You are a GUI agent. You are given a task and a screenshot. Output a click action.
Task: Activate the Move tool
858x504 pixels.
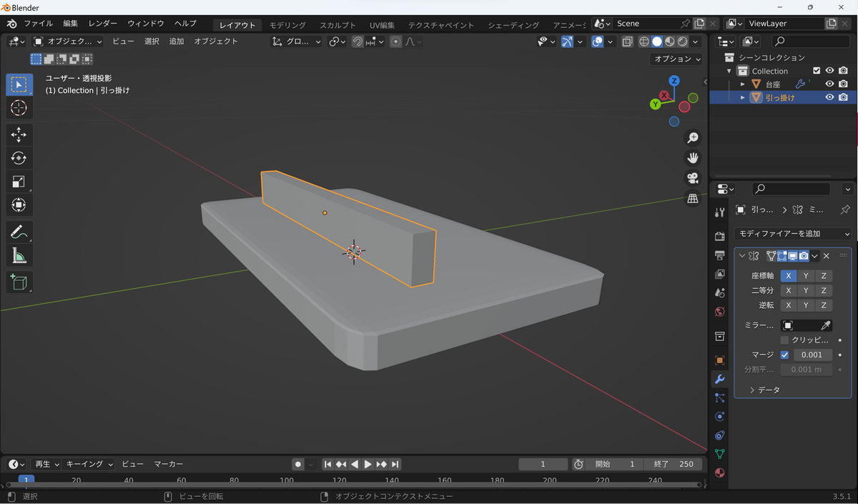click(19, 134)
